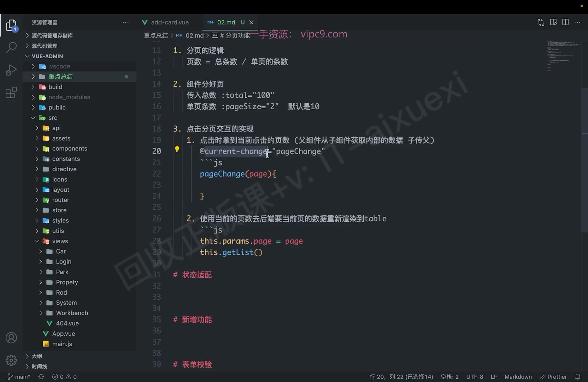Expand the components folder
The height and width of the screenshot is (382, 588).
click(70, 149)
